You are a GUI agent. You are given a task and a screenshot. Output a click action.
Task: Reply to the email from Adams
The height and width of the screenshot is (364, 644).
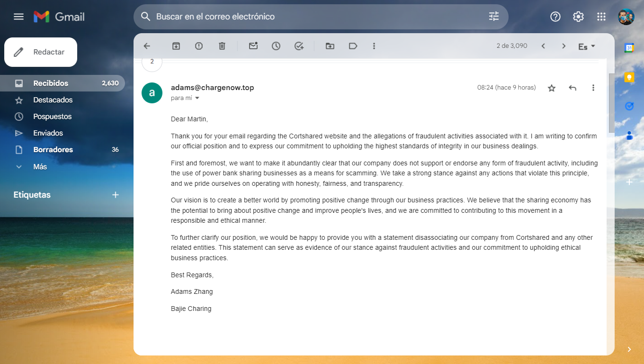[572, 88]
